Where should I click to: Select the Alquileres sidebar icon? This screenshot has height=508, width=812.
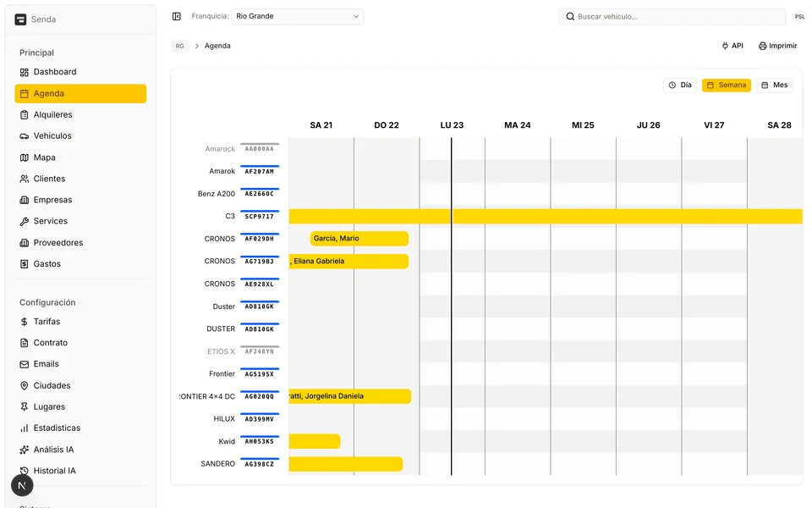click(23, 114)
